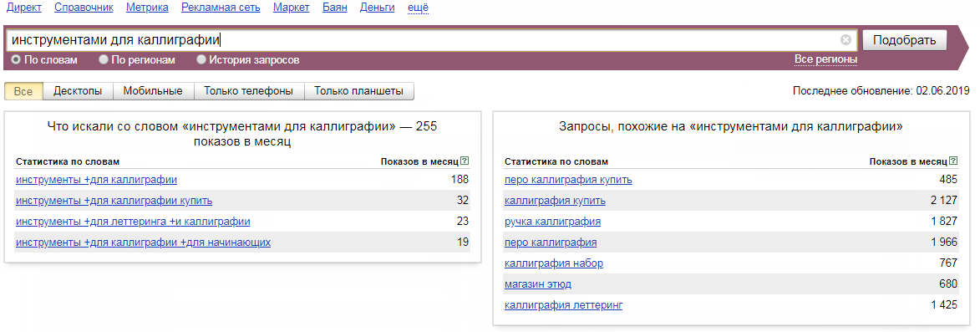The width and height of the screenshot is (980, 332).
Task: Open the 'Метрика' service link
Action: point(147,8)
